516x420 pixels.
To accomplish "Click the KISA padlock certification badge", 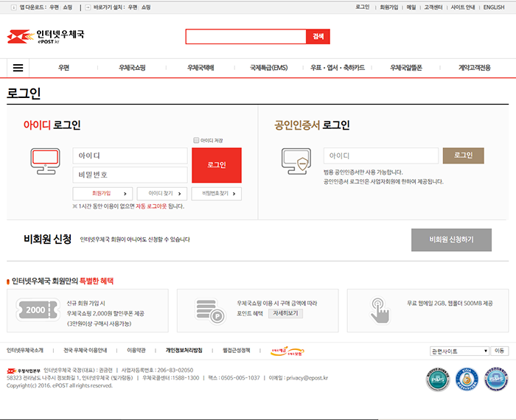I will [x=467, y=379].
